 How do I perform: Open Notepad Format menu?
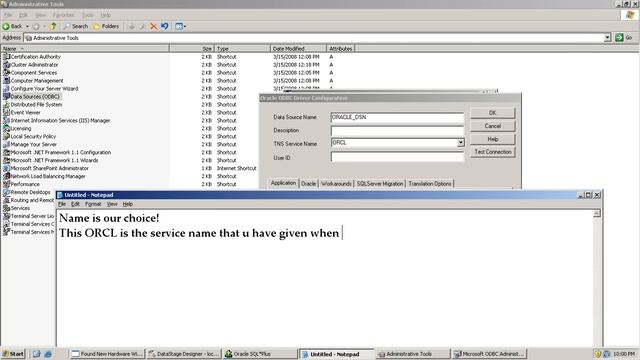(x=93, y=204)
